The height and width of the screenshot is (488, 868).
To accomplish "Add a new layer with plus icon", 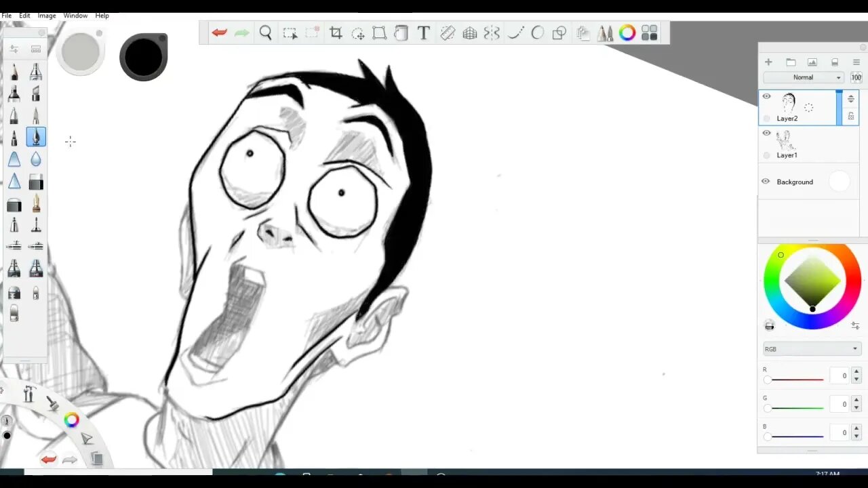I will 768,62.
